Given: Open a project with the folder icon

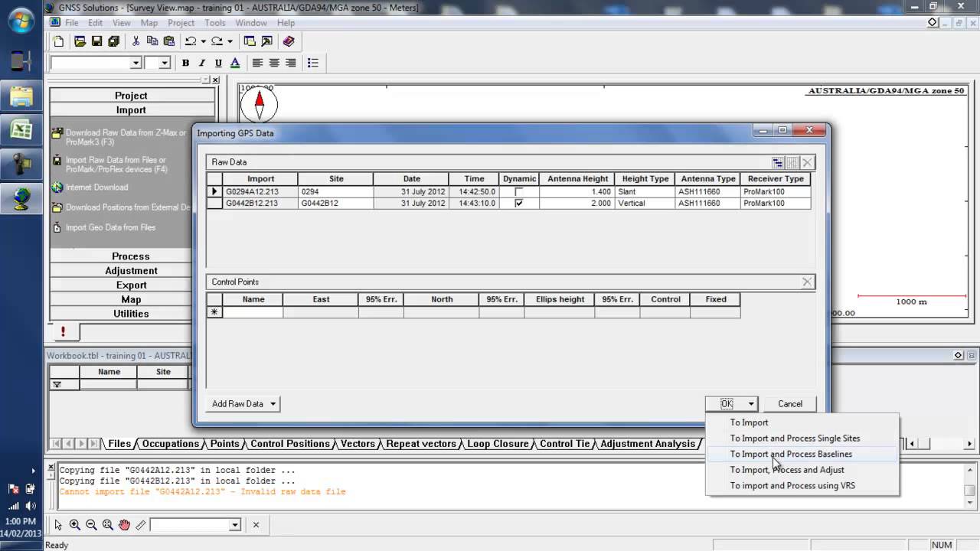Looking at the screenshot, I should tap(80, 41).
